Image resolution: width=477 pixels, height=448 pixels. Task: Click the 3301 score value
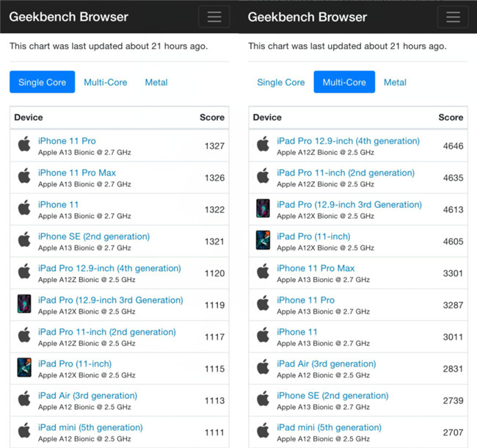[453, 273]
